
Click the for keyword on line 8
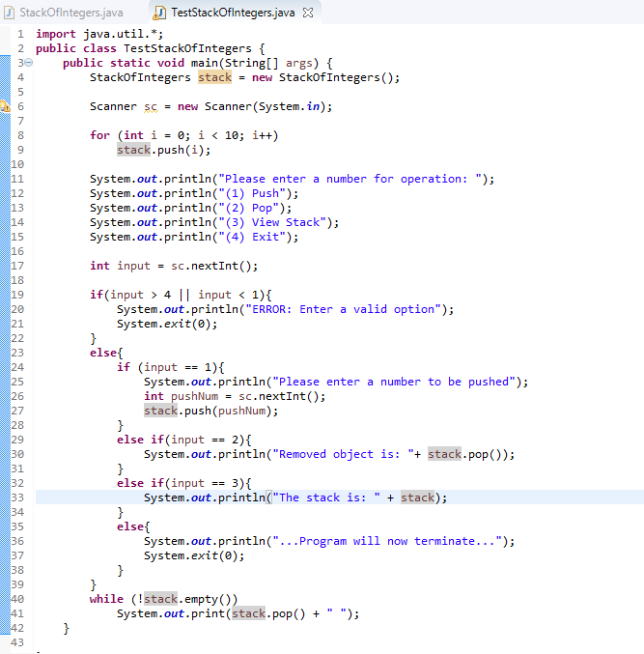[x=99, y=135]
